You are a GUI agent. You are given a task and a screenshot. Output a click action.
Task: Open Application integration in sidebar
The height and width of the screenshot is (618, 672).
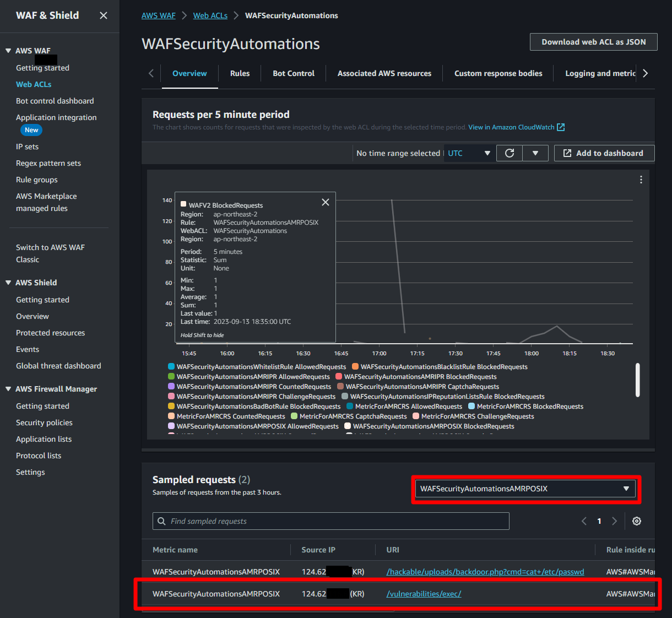point(56,117)
